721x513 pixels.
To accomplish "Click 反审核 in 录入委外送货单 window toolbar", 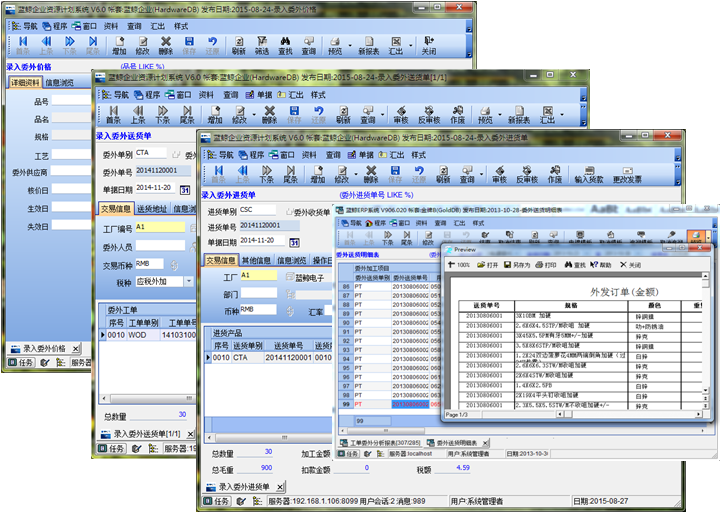I will click(x=429, y=115).
